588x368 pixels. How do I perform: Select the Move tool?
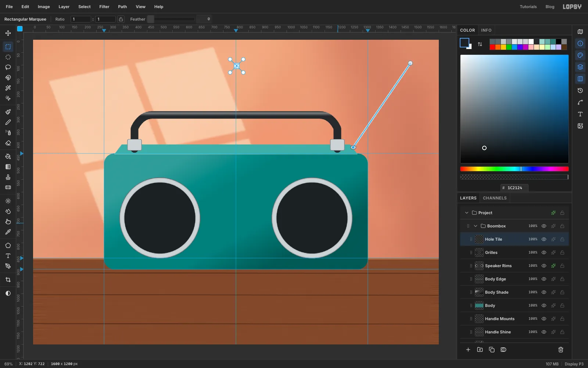pyautogui.click(x=8, y=33)
